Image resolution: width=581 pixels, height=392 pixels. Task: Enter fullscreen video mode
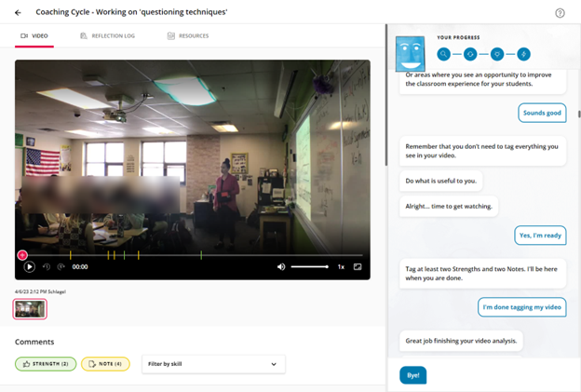point(358,267)
